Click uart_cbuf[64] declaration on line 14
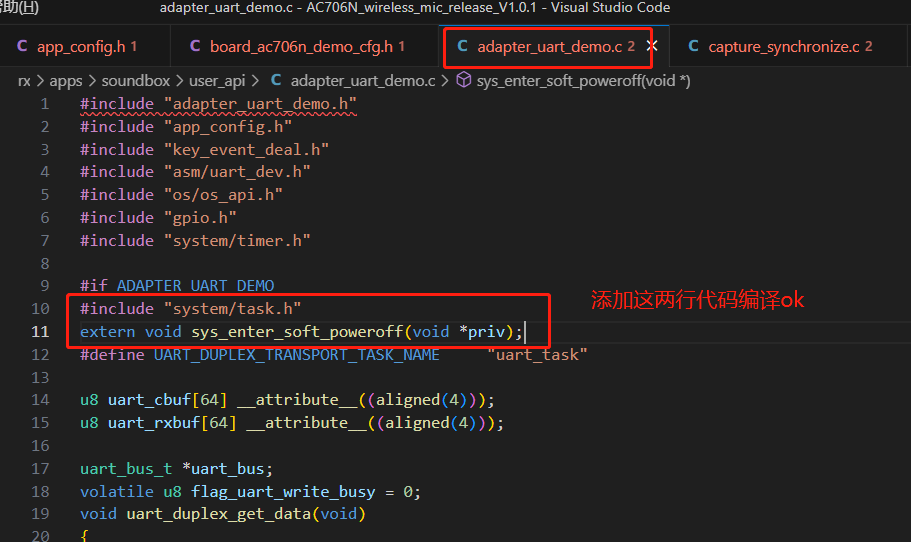The height and width of the screenshot is (542, 911). (x=167, y=400)
